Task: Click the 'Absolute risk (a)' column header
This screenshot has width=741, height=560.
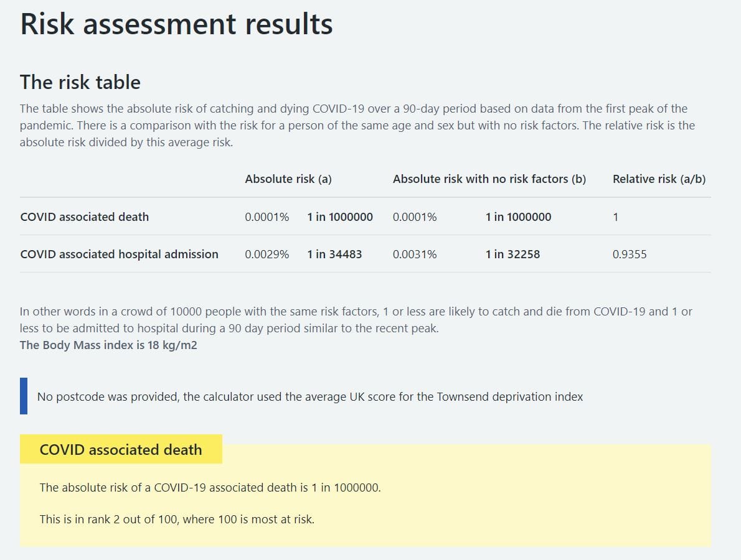Action: pos(288,179)
